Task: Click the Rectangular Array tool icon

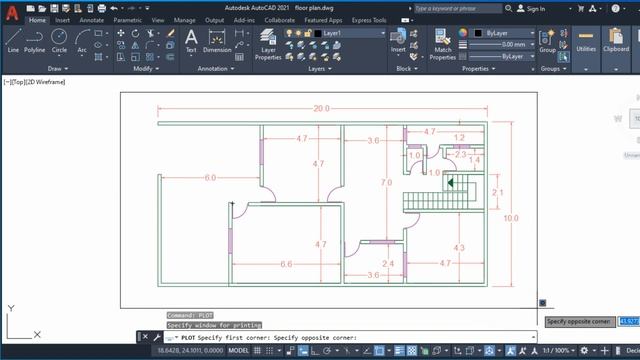Action: tap(150, 57)
